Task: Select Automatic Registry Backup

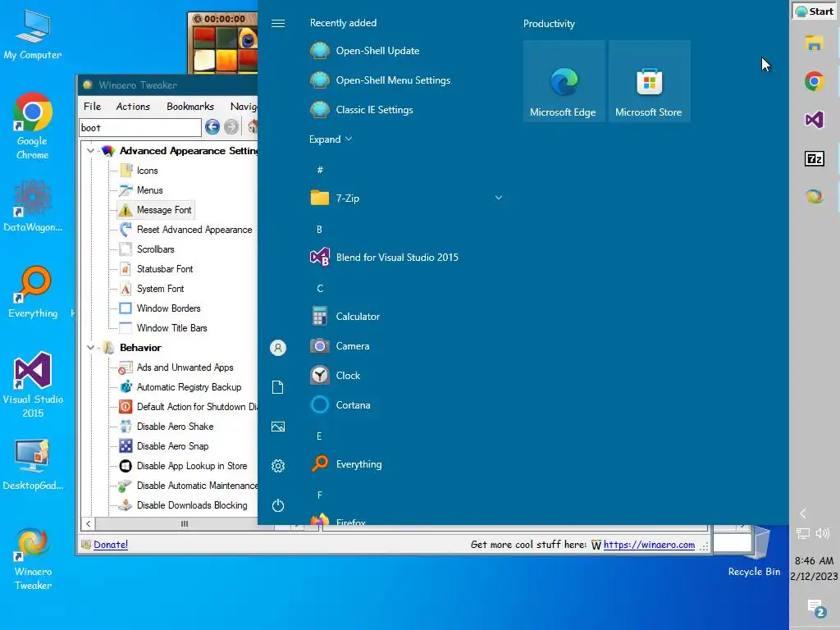Action: tap(180, 387)
